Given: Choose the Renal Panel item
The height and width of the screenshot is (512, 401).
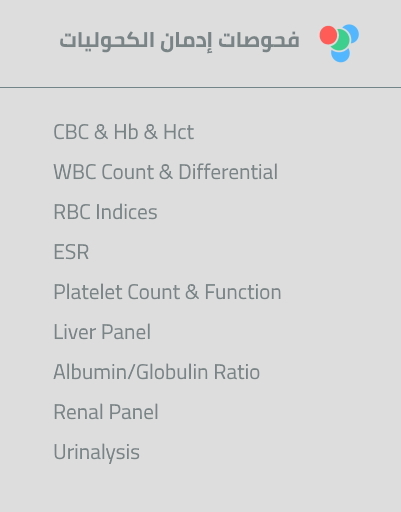Looking at the screenshot, I should [x=106, y=412].
